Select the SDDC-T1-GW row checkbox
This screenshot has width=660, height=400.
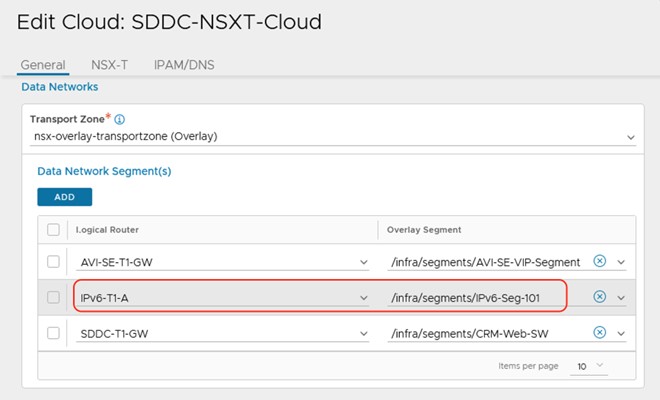(54, 332)
